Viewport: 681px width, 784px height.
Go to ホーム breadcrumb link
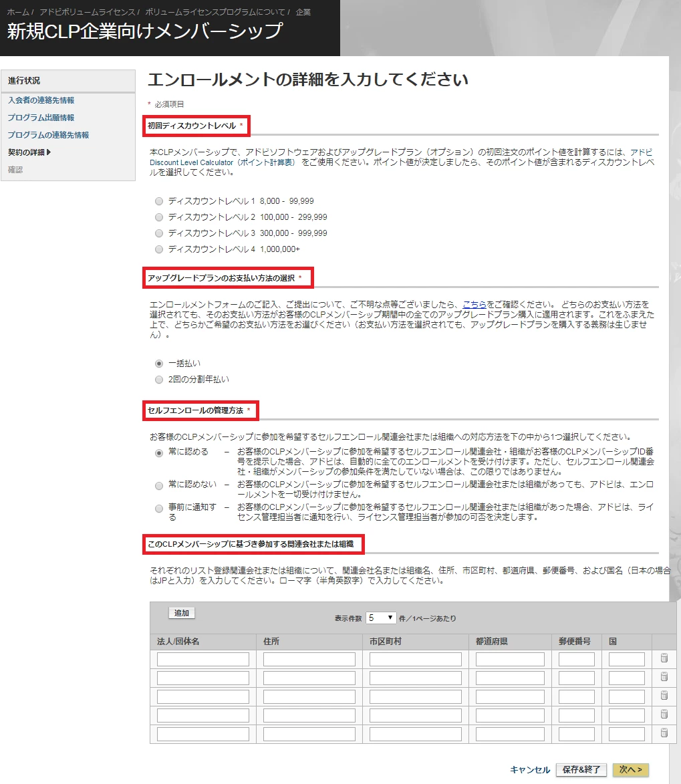point(18,12)
